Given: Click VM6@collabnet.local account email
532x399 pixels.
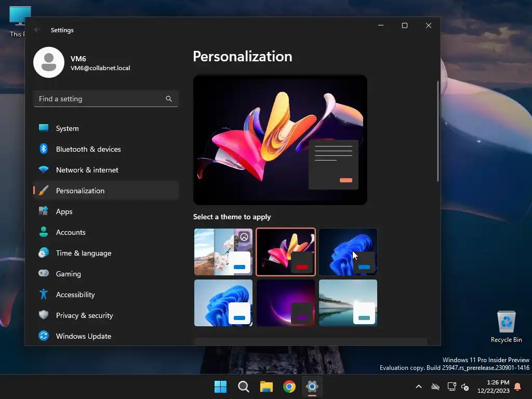Looking at the screenshot, I should pos(100,68).
